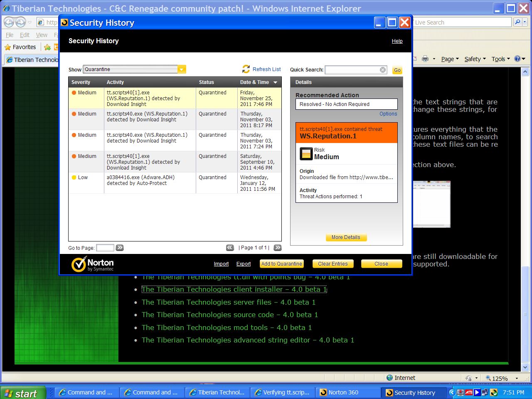
Task: Click the Windows Start button
Action: point(22,393)
